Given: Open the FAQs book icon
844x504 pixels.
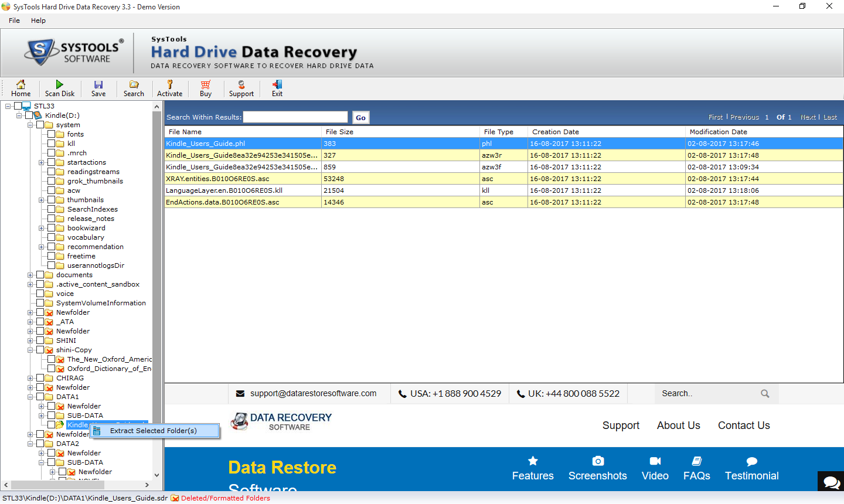Looking at the screenshot, I should pyautogui.click(x=697, y=461).
